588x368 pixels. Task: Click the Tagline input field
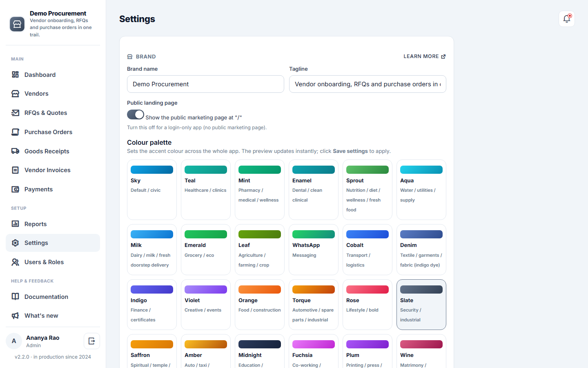[367, 84]
